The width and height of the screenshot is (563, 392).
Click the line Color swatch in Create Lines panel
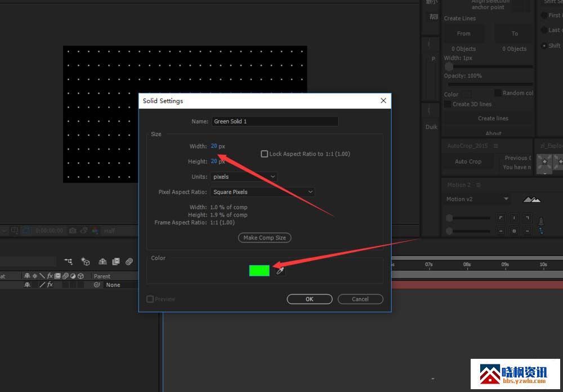click(467, 94)
